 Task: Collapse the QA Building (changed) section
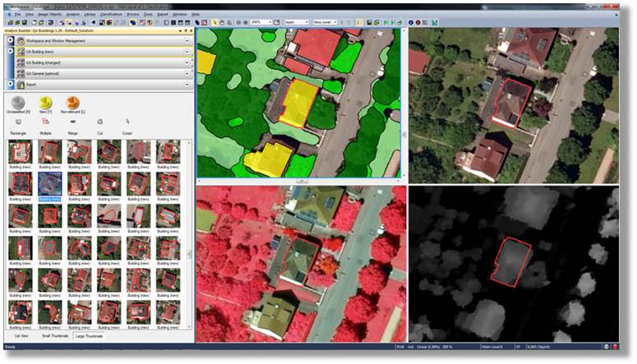point(187,63)
